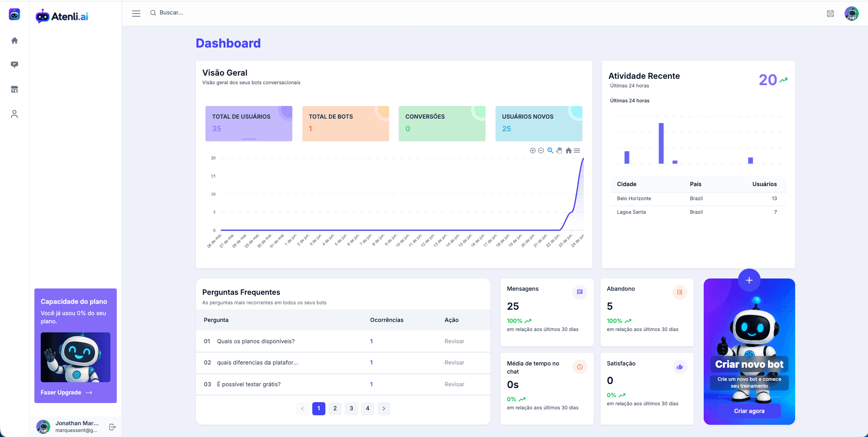Click the Fazer Upgrade link
The width and height of the screenshot is (868, 437).
[x=67, y=393]
